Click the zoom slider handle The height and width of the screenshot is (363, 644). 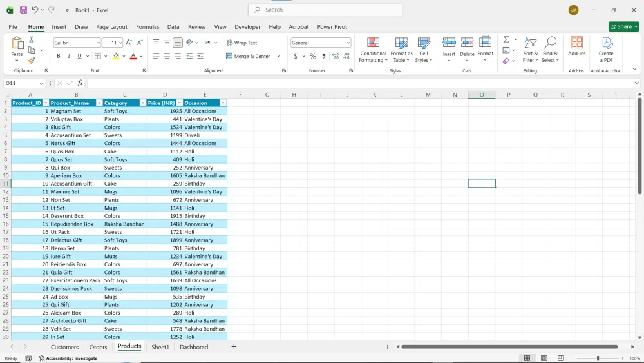coord(598,358)
